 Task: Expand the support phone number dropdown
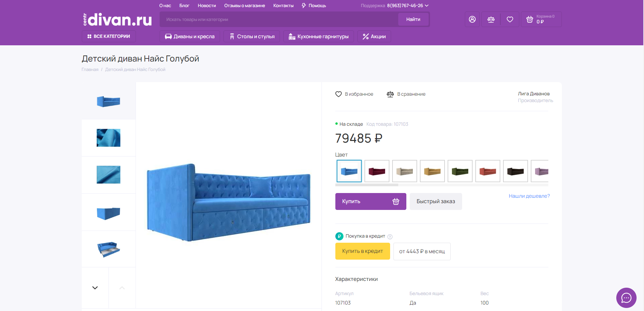point(427,5)
